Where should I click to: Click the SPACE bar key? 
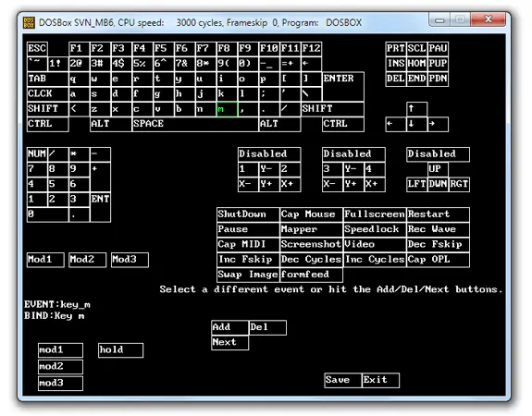click(195, 124)
